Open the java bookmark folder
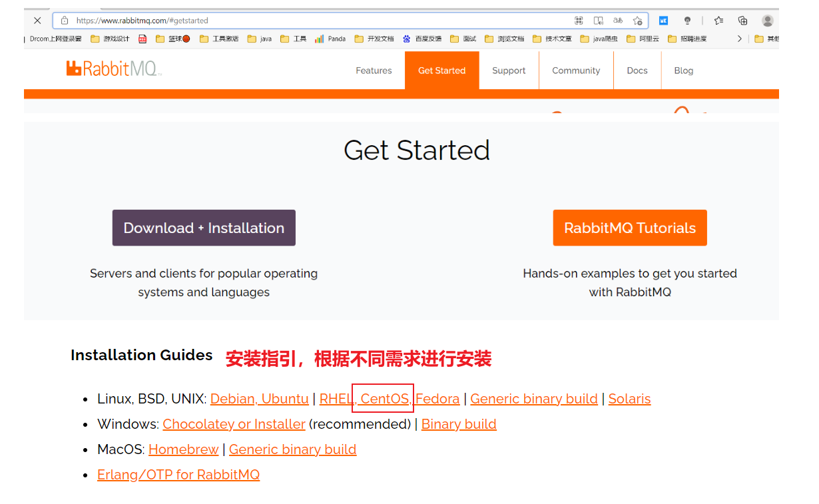819x504 pixels. click(260, 39)
